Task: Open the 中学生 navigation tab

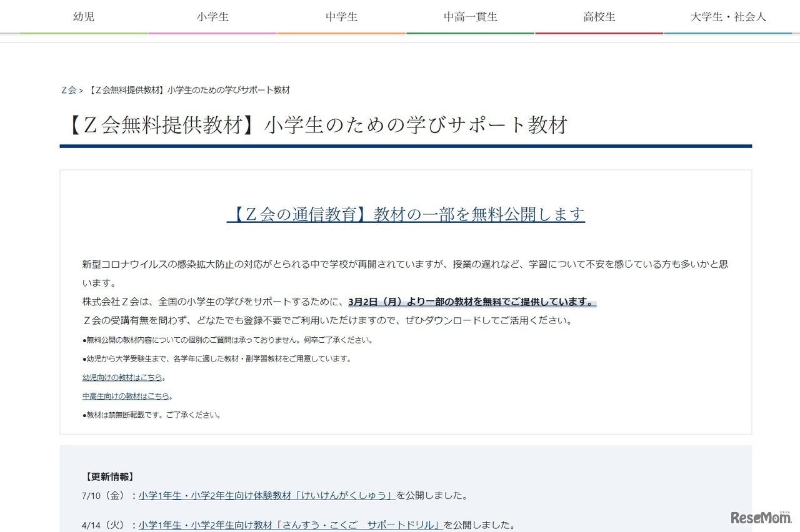Action: (341, 17)
